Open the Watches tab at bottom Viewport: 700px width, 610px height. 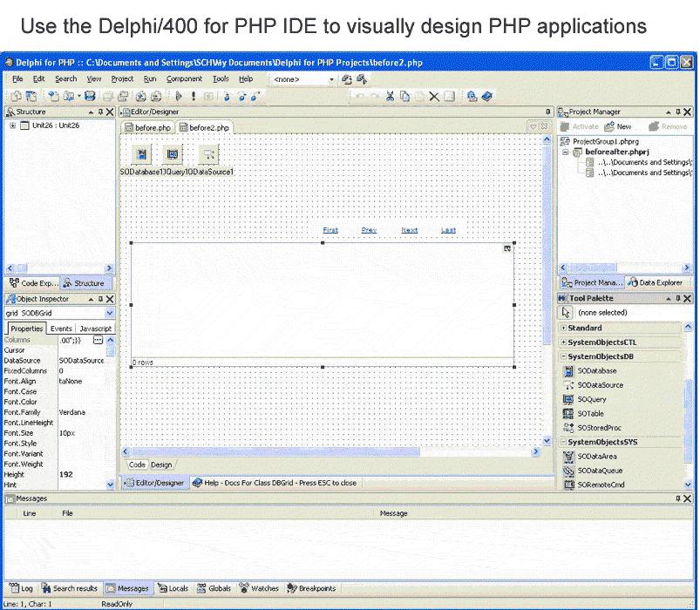point(259,588)
